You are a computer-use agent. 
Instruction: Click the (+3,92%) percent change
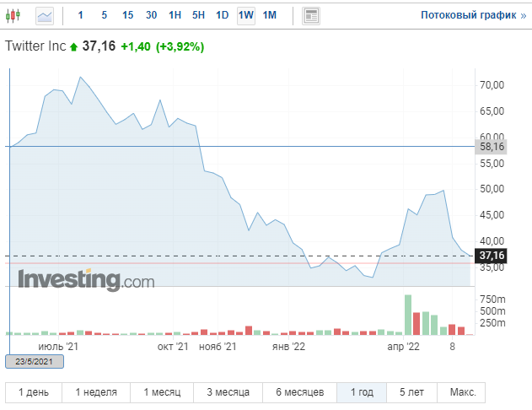point(180,46)
